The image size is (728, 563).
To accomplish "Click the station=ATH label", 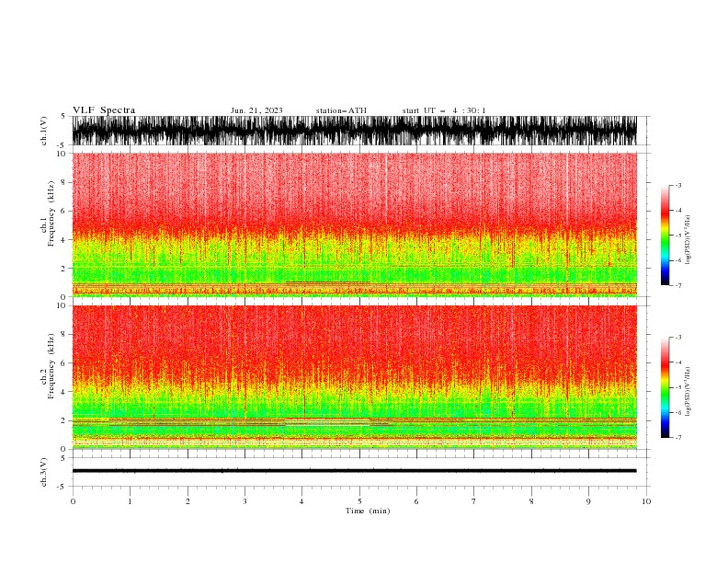I will [341, 110].
